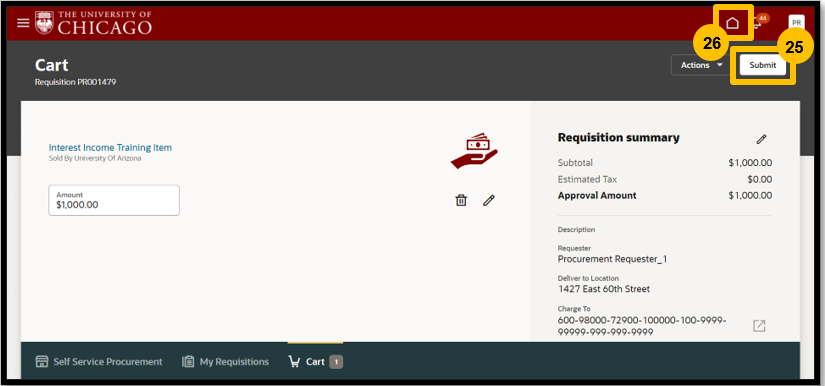Delete the cart item with trash icon
The image size is (825, 386).
(x=461, y=200)
